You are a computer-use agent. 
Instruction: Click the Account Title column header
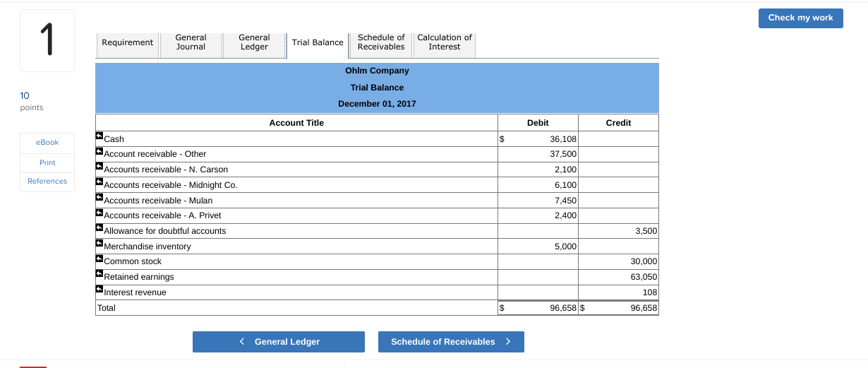(x=296, y=123)
